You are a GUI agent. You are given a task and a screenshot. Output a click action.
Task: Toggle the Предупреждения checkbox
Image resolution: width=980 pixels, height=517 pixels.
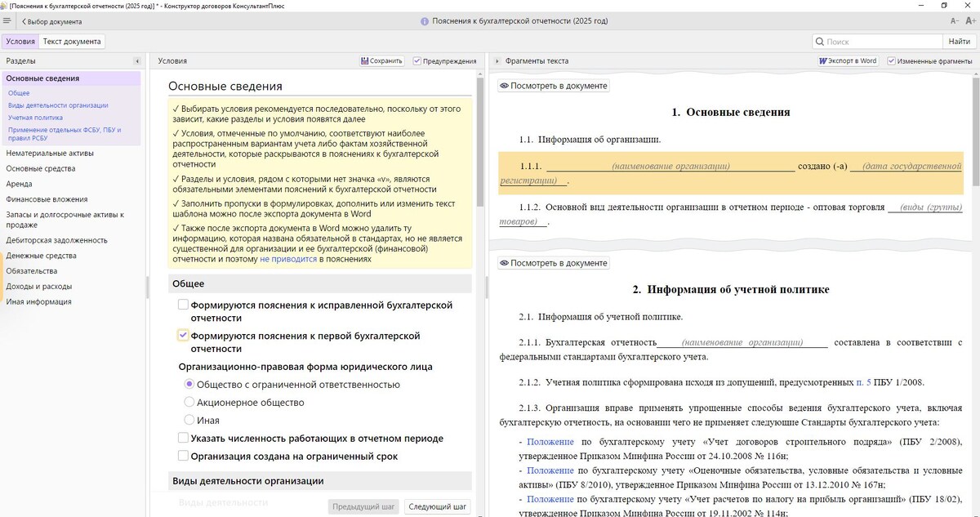point(416,61)
